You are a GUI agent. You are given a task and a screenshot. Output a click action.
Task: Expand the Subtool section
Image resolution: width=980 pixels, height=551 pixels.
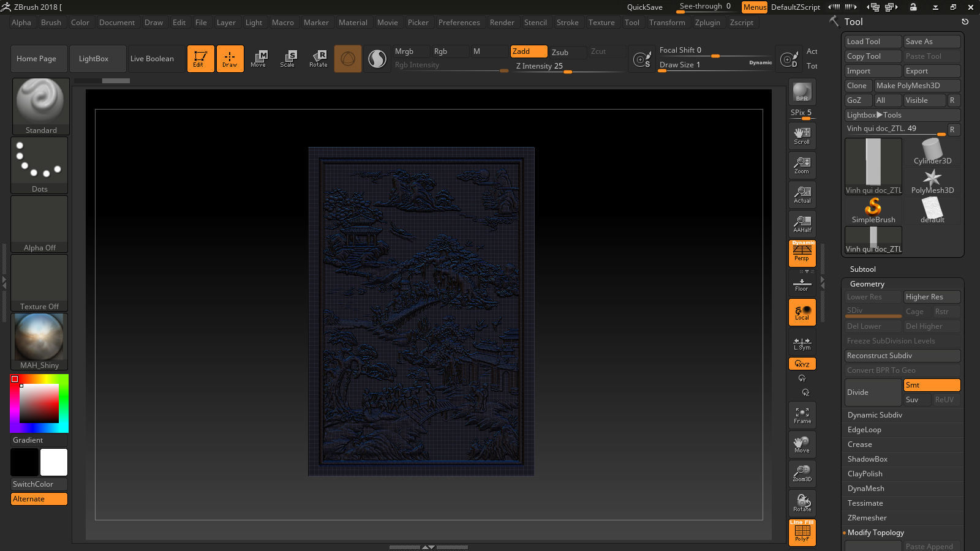(862, 269)
